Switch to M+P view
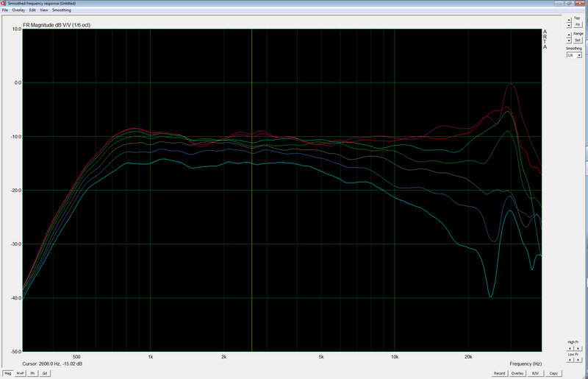 click(21, 373)
